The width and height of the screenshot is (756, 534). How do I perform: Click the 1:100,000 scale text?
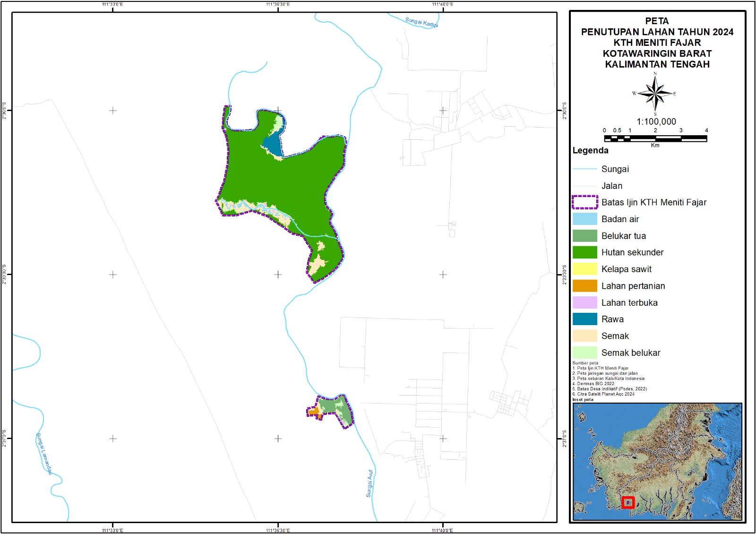point(656,121)
